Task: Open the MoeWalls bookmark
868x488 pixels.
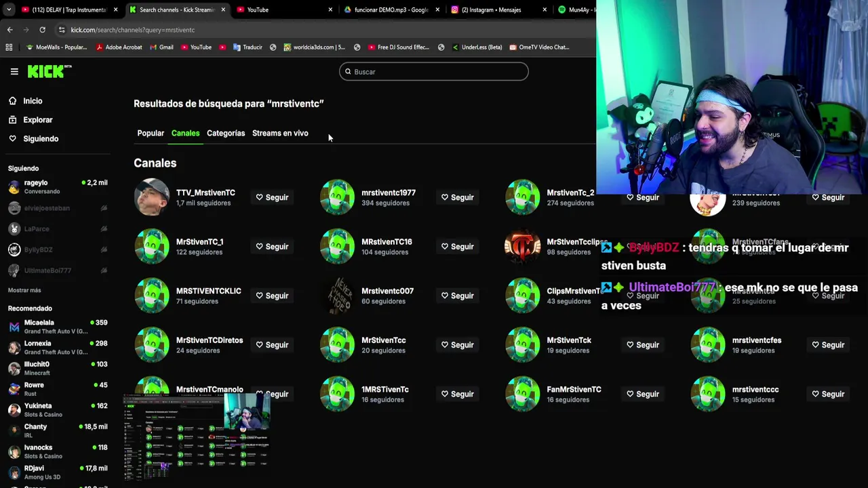Action: [56, 47]
